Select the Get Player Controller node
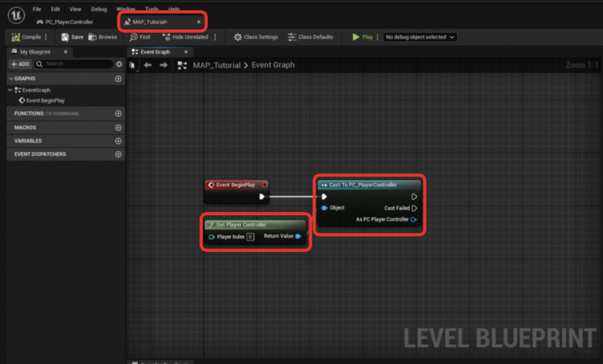This screenshot has height=364, width=603. pos(255,224)
